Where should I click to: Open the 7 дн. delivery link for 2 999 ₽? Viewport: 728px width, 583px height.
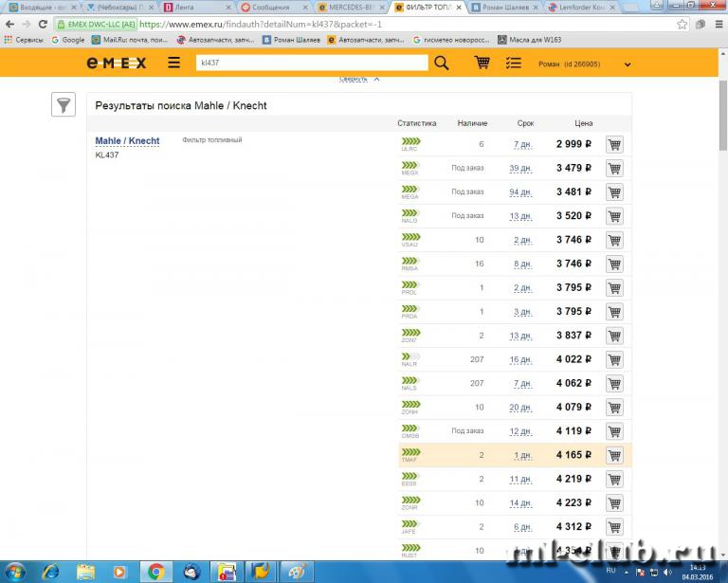tap(522, 144)
